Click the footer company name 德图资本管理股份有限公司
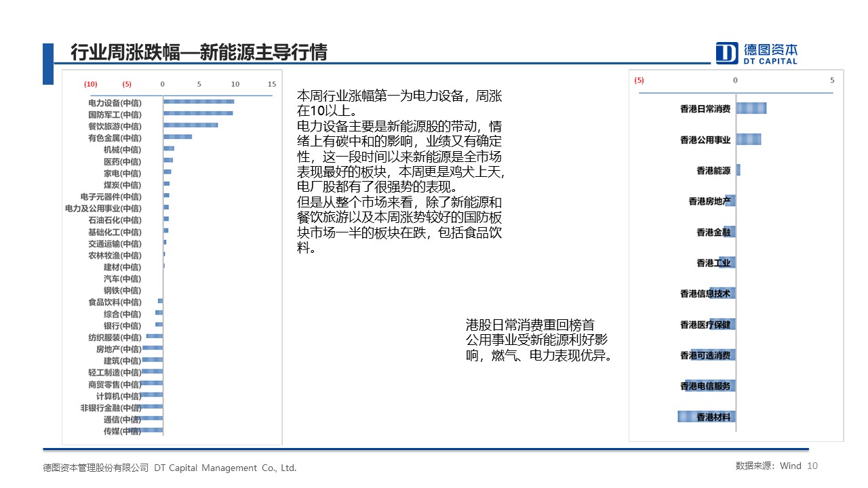The height and width of the screenshot is (488, 868). tap(96, 468)
